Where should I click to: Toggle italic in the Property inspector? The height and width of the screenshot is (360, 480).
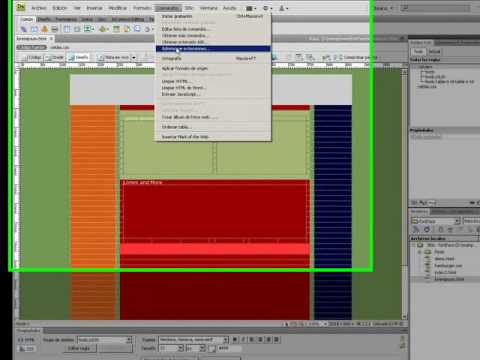tap(243, 339)
